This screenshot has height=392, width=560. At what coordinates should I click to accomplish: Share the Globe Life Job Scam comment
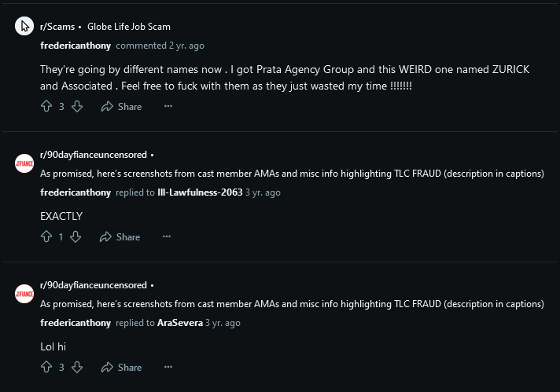pyautogui.click(x=121, y=107)
